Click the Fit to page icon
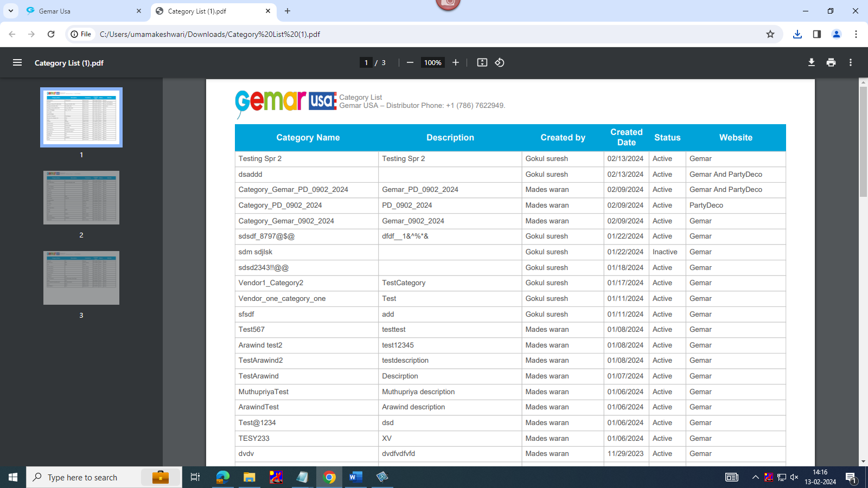Image resolution: width=868 pixels, height=488 pixels. pos(482,62)
